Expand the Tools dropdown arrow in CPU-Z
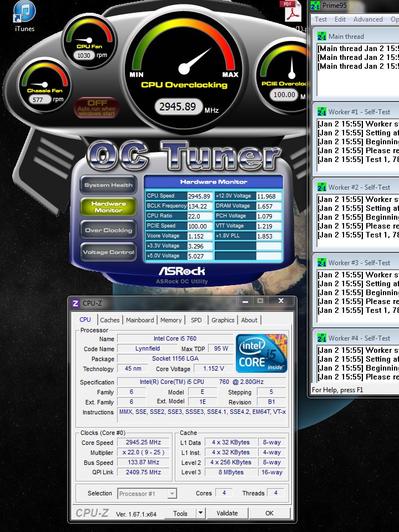This screenshot has height=532, width=399. pyautogui.click(x=200, y=513)
